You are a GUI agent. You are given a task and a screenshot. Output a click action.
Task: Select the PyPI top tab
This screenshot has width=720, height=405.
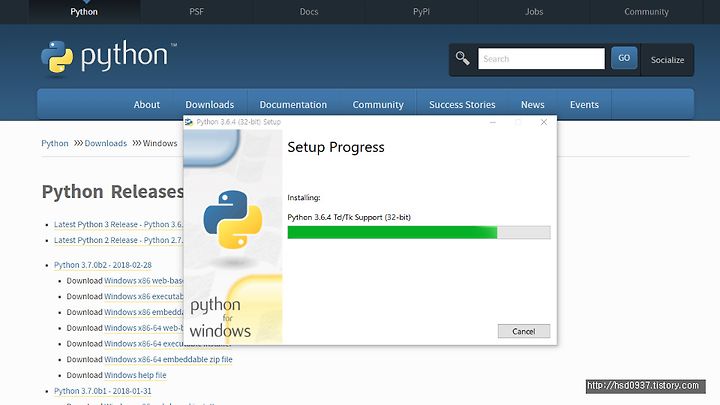(422, 11)
